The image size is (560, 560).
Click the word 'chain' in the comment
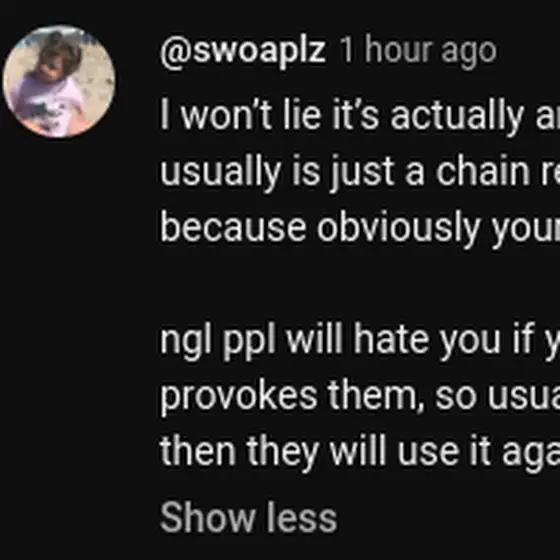pyautogui.click(x=483, y=171)
